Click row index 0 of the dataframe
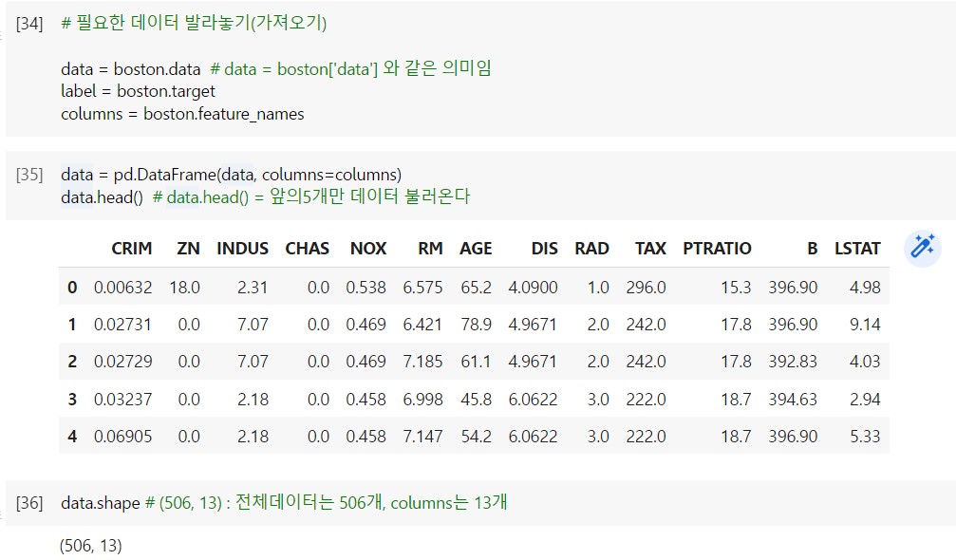The image size is (956, 560). (72, 288)
